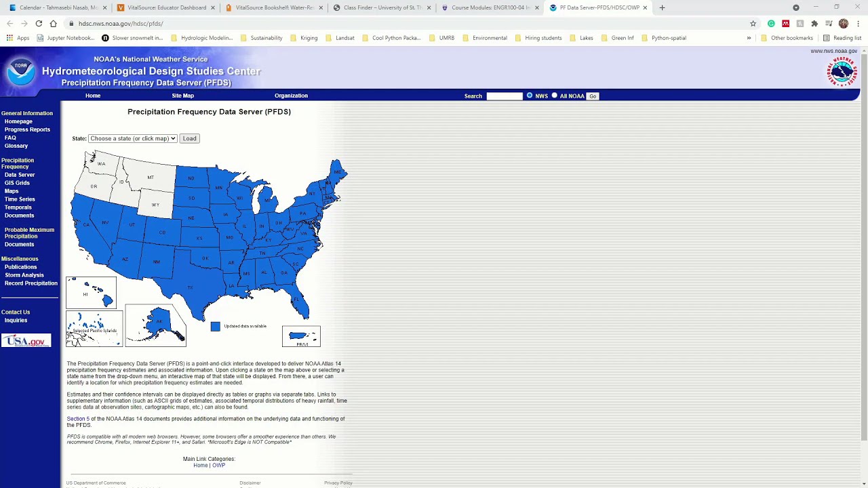This screenshot has width=868, height=488.
Task: Open Grammarly extension icon
Action: [771, 24]
